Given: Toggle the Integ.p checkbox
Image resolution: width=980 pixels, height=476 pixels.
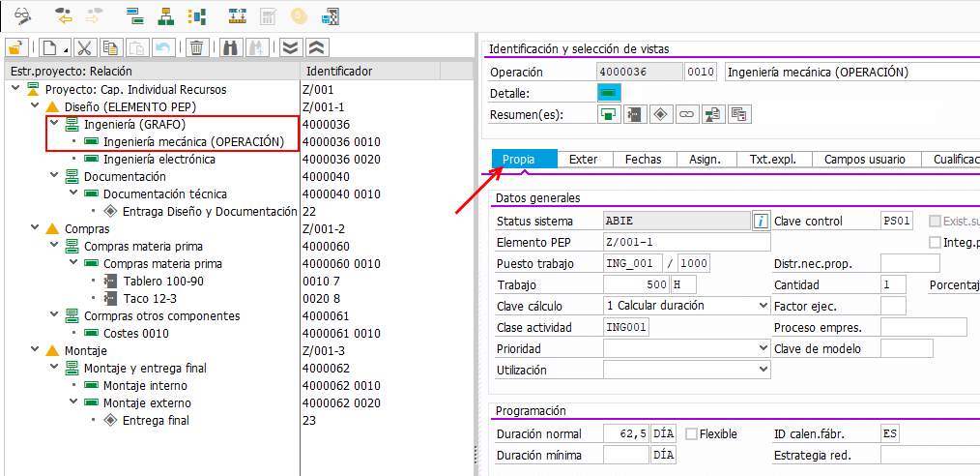Looking at the screenshot, I should point(936,242).
